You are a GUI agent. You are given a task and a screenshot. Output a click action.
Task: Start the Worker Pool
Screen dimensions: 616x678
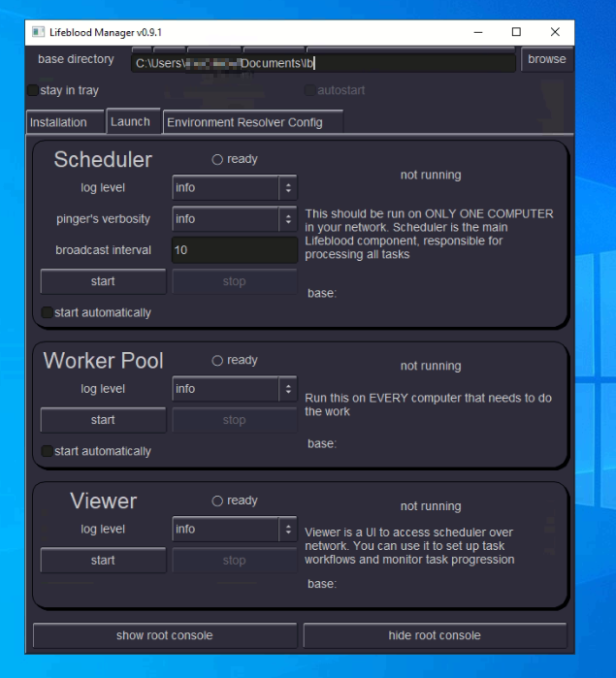[x=103, y=420]
